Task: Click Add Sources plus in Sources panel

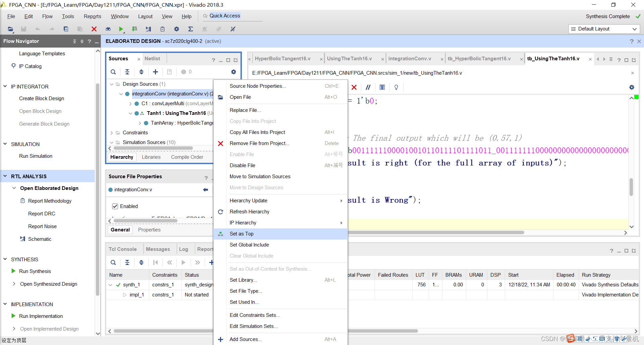Action: tap(155, 72)
